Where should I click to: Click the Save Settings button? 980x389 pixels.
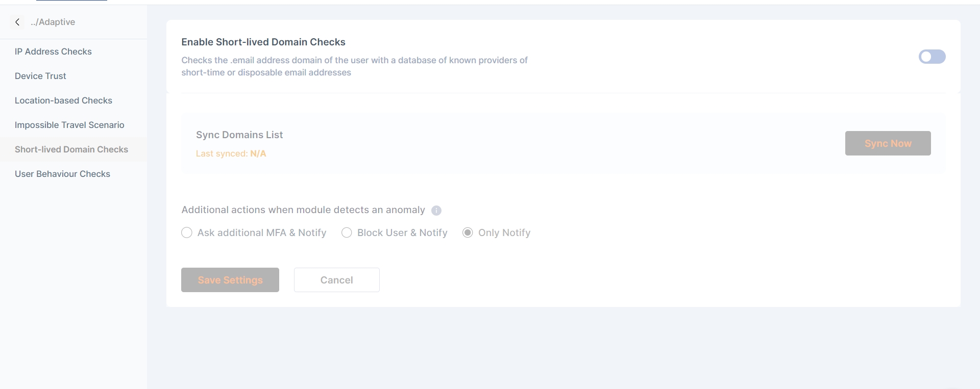point(230,280)
